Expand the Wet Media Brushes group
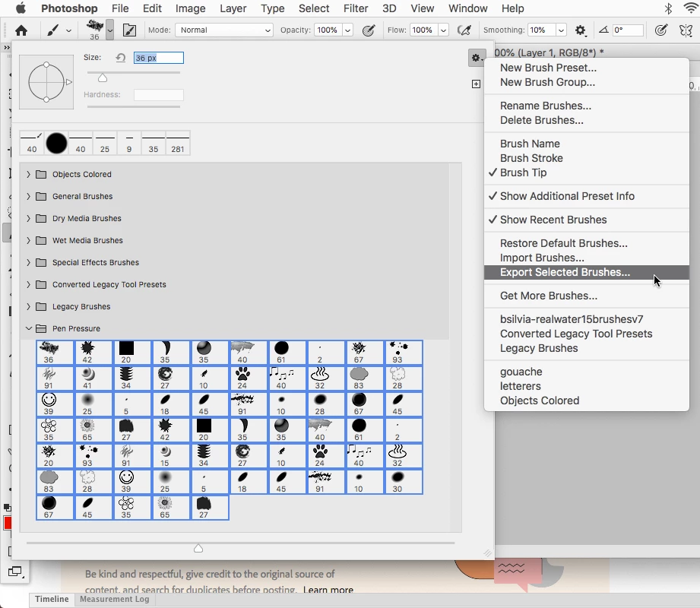The height and width of the screenshot is (608, 700). click(x=29, y=241)
